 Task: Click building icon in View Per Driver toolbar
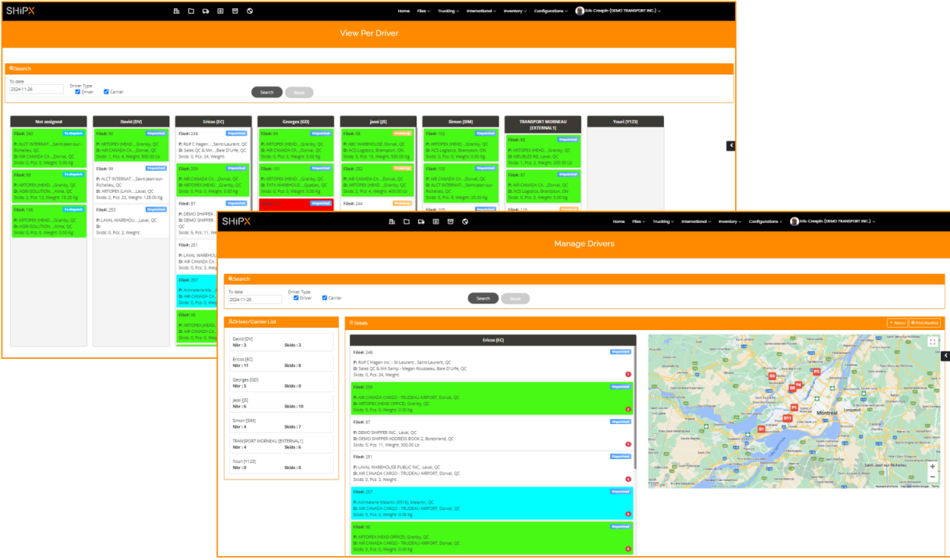coord(176,11)
